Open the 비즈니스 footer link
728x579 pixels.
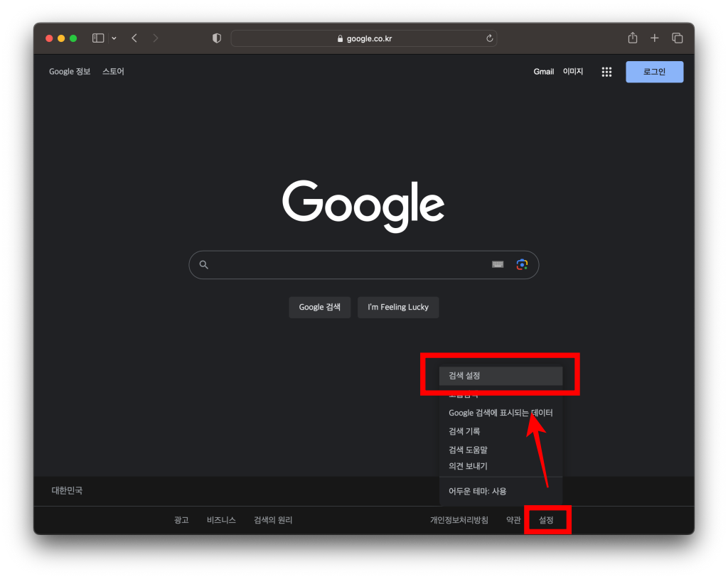(x=221, y=520)
